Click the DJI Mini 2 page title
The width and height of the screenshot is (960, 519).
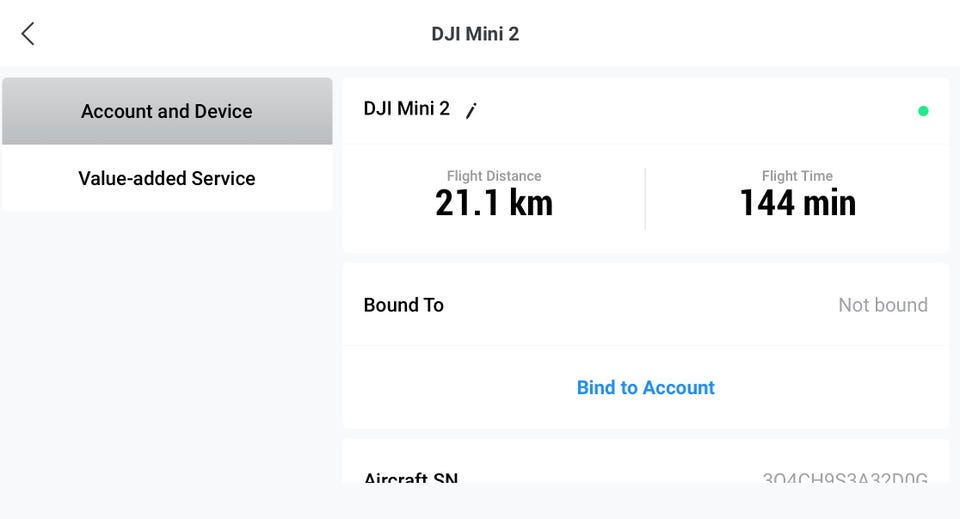[x=475, y=34]
